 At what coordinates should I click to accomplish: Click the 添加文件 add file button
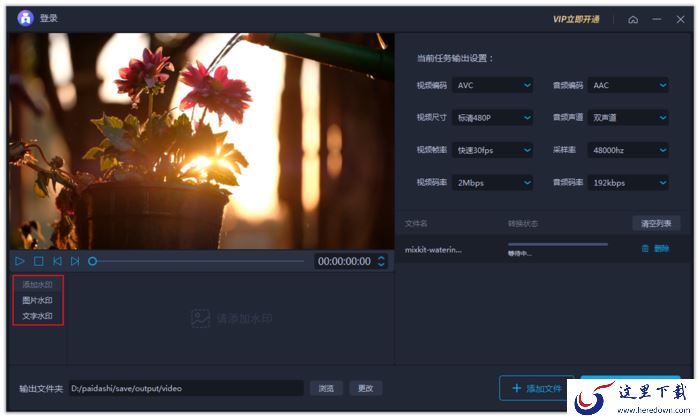(x=536, y=389)
